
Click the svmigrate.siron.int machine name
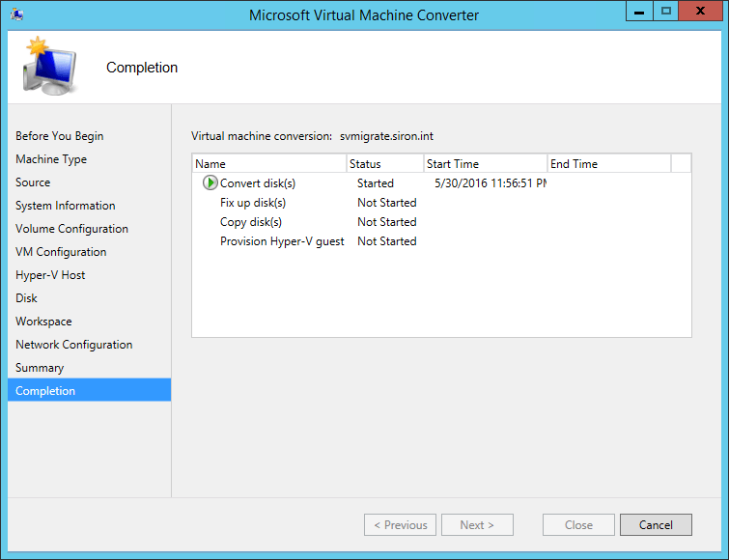pos(386,136)
